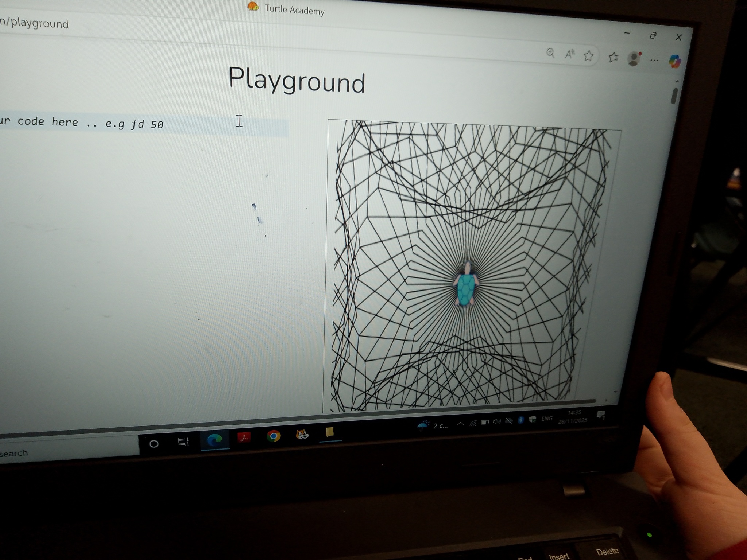This screenshot has height=560, width=747.
Task: Launch Copilot from the browser toolbar
Action: click(674, 61)
